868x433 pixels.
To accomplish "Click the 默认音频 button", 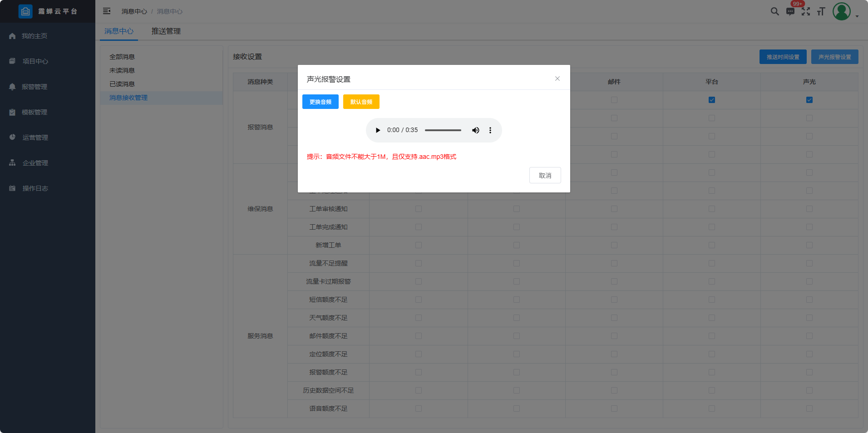I will [x=361, y=102].
